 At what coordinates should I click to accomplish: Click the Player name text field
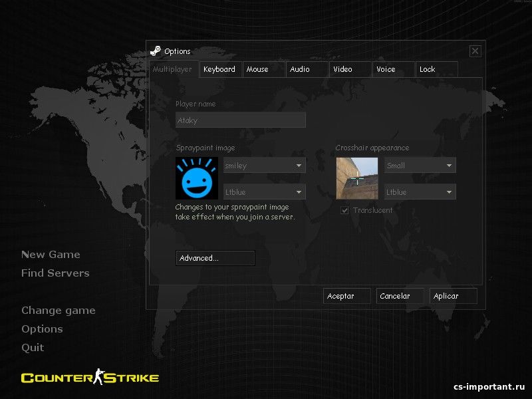[x=241, y=120]
